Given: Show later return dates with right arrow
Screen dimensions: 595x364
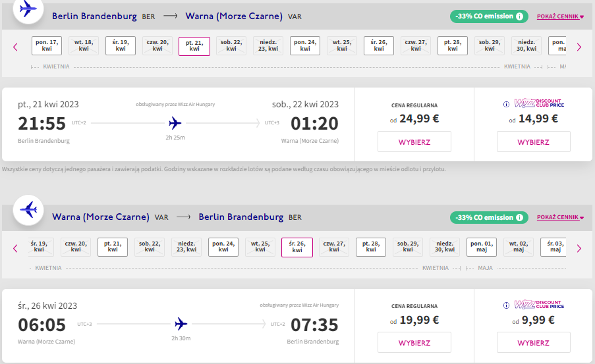Looking at the screenshot, I should click(579, 249).
